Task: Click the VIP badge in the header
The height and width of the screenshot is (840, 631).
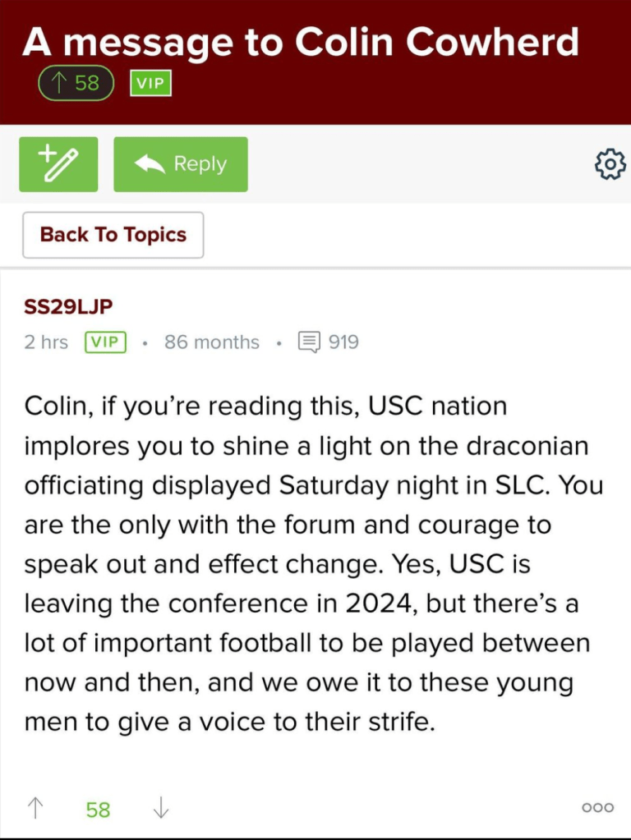Action: (x=150, y=83)
